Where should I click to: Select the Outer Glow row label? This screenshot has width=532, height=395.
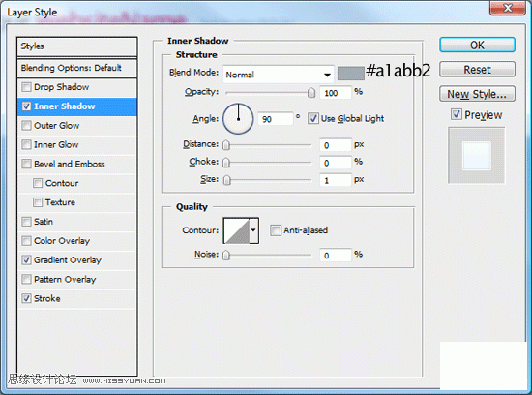click(57, 126)
